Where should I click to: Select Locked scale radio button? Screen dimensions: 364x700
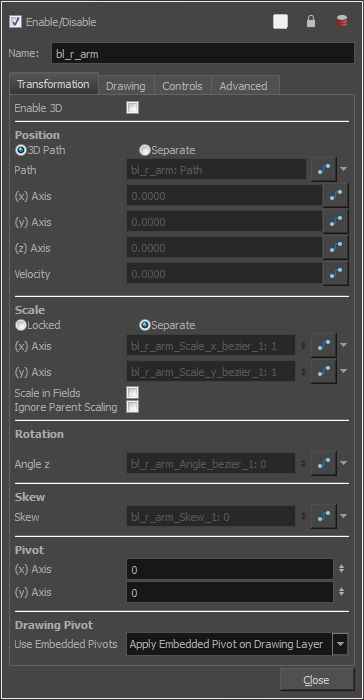coord(21,325)
